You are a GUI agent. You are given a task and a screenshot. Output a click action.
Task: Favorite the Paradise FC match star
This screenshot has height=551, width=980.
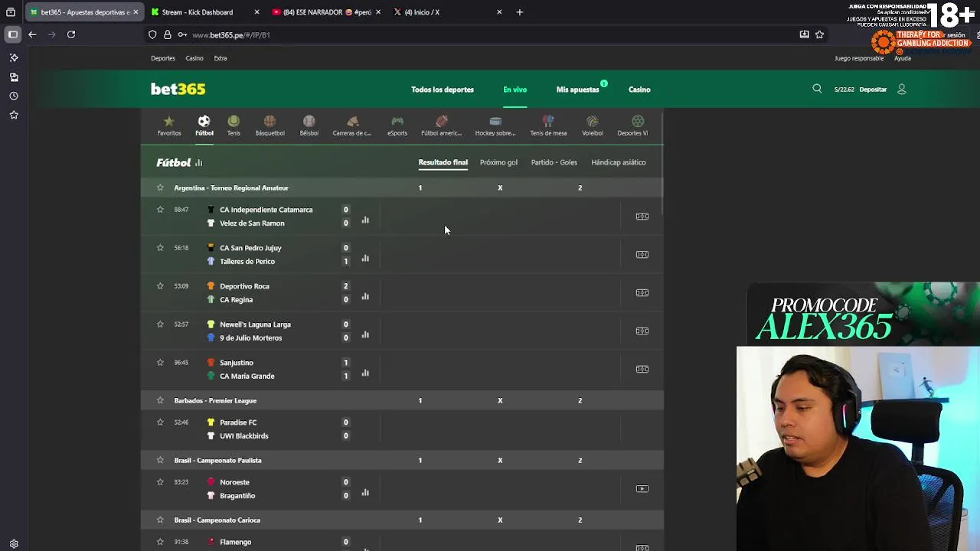pos(160,422)
